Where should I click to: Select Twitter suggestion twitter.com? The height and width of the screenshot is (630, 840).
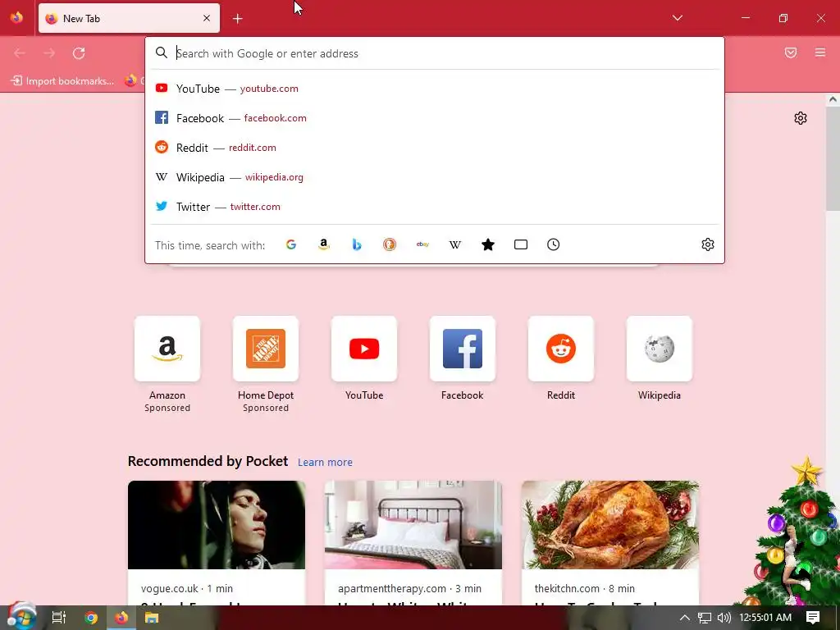[435, 207]
